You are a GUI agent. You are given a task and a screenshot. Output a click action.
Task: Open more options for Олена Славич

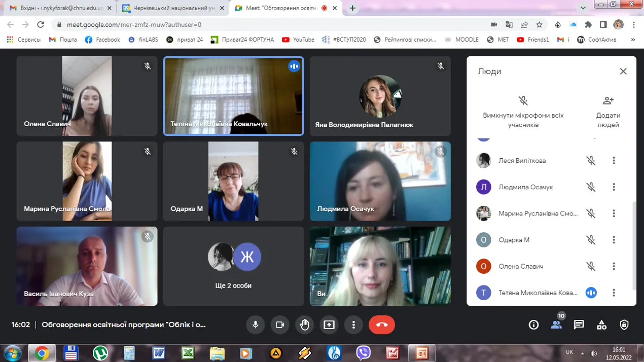pyautogui.click(x=614, y=266)
